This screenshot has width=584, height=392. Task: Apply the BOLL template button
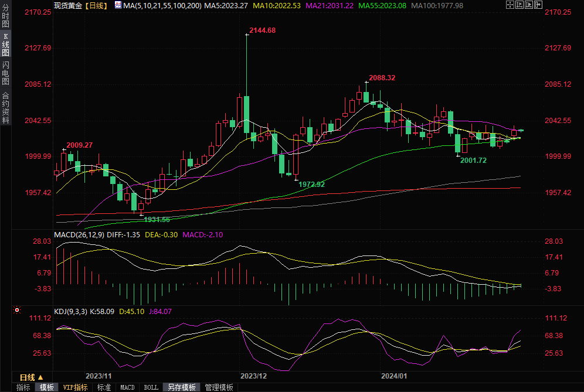(151, 387)
